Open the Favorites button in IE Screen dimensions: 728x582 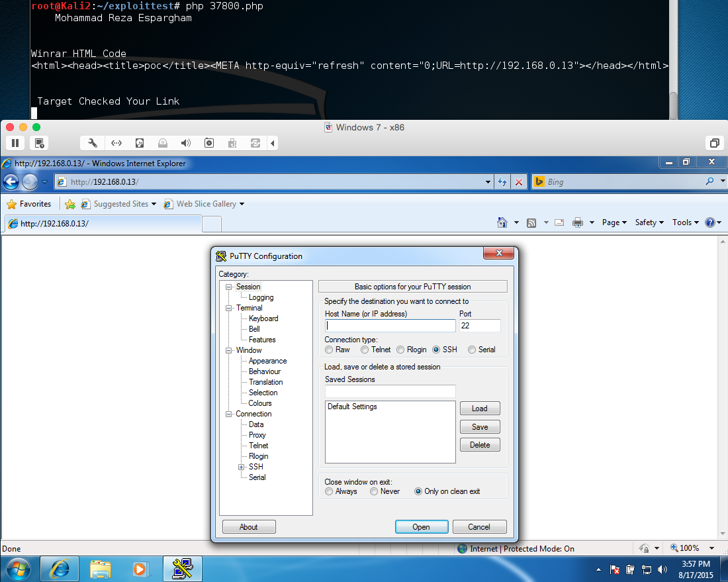point(28,204)
